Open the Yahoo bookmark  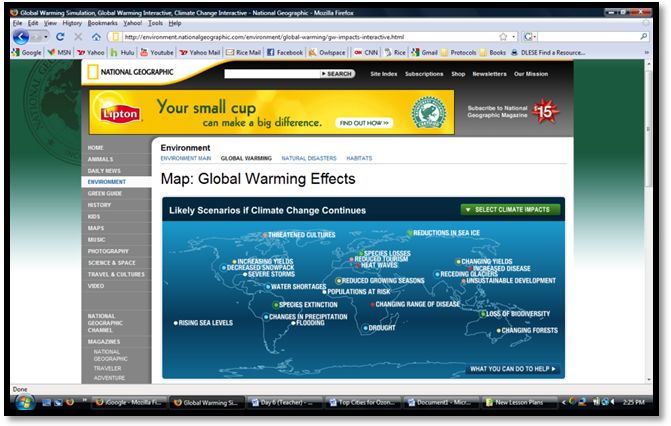click(90, 52)
